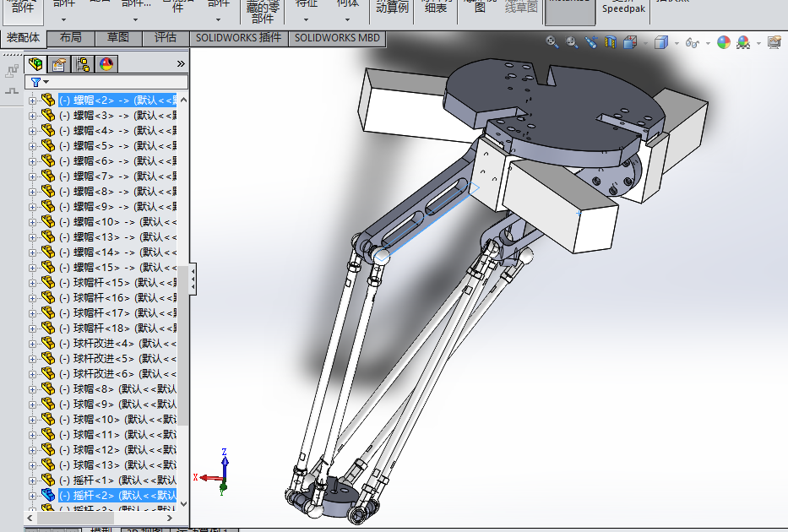Open the DisplayManager color-wheel tab icon
788x532 pixels.
(x=106, y=64)
